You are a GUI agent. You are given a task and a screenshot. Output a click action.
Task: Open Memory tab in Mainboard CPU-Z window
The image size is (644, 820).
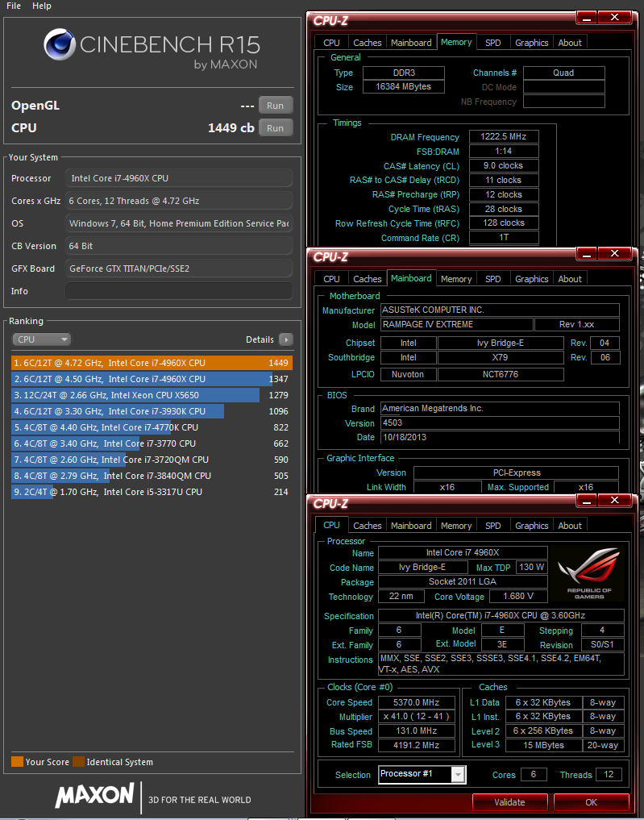[456, 279]
